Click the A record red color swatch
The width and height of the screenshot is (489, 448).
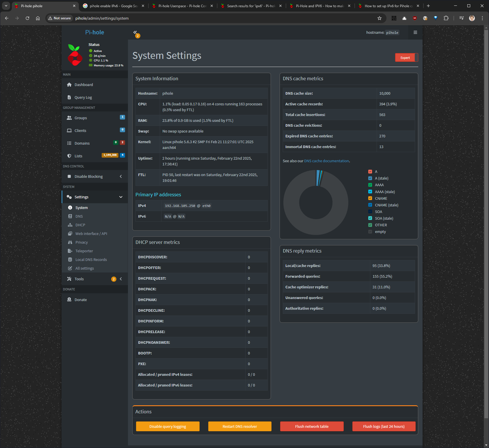coord(370,172)
